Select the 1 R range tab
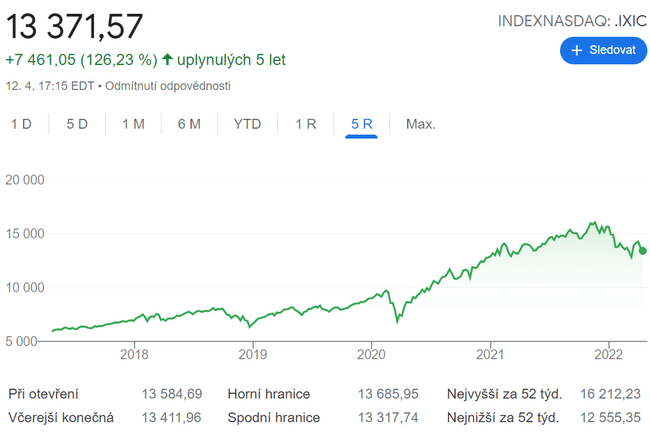The image size is (650, 434). point(306,124)
